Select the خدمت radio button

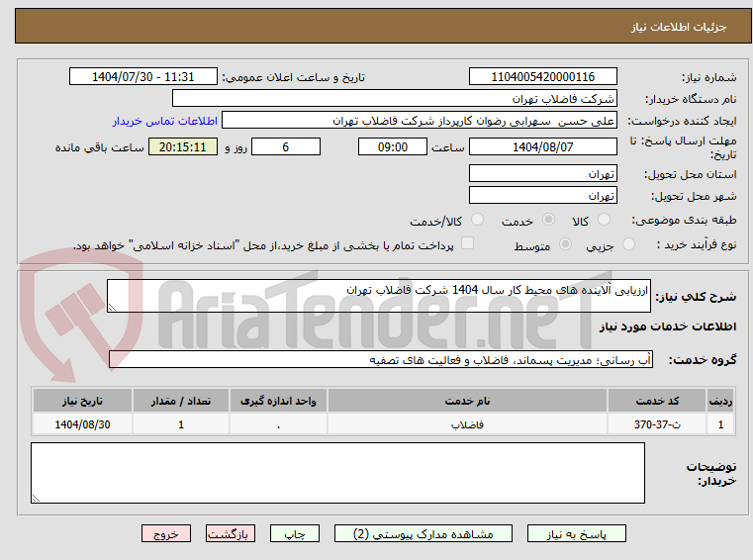[548, 220]
